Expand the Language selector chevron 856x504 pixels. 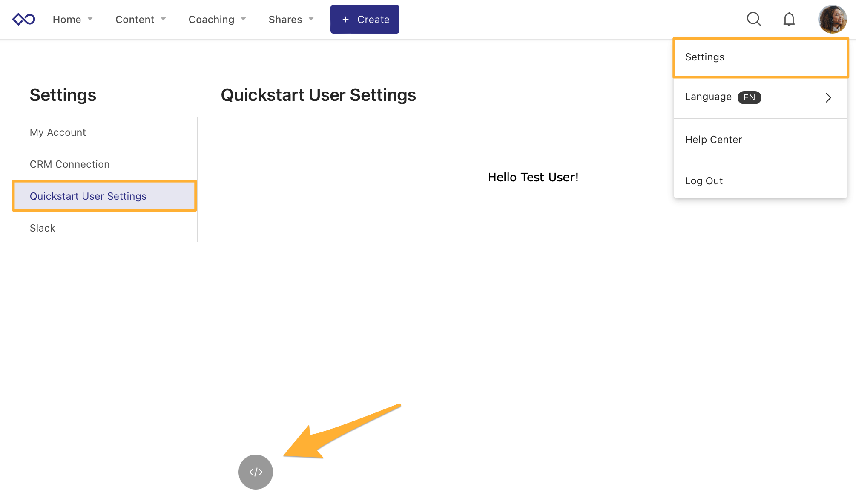[829, 97]
